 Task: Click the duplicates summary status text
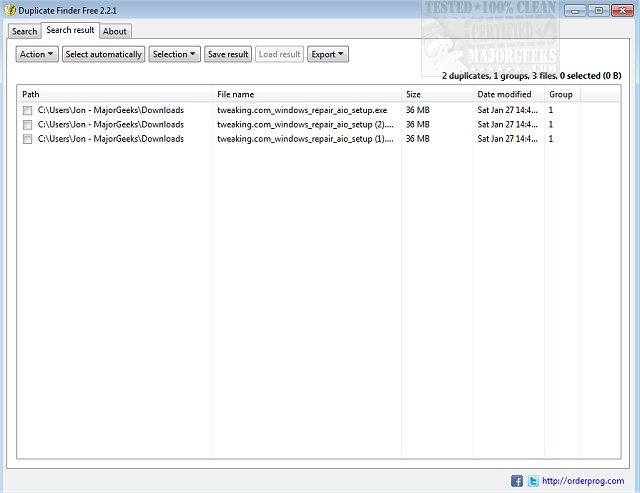[531, 76]
